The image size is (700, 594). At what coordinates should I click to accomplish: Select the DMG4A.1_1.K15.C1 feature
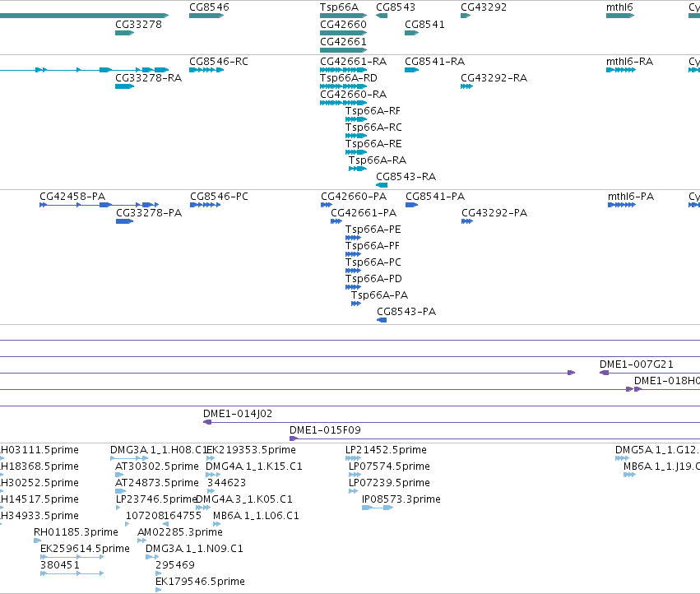point(213,475)
